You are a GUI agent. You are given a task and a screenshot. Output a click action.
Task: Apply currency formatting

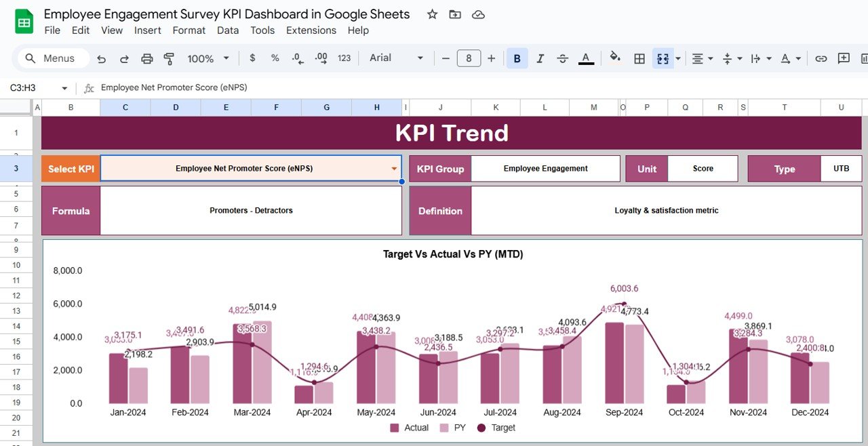point(252,58)
